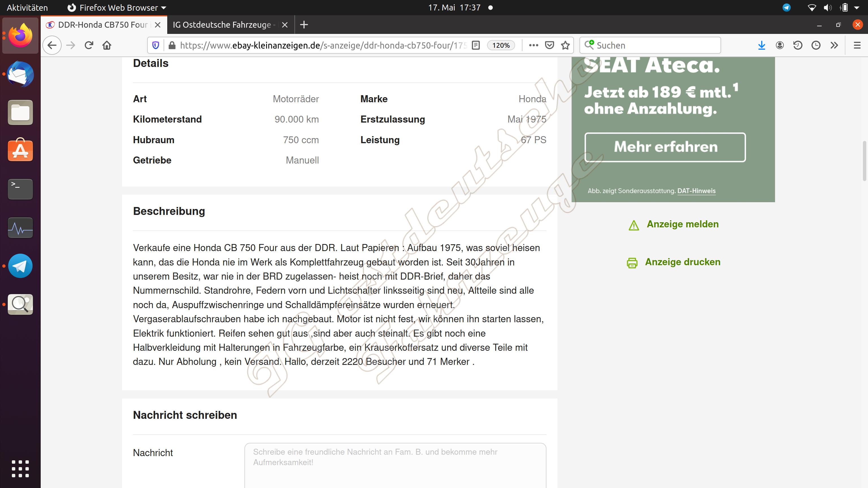Screen dimensions: 868x488
Task: Click the Anzeige drucken link
Action: click(682, 262)
